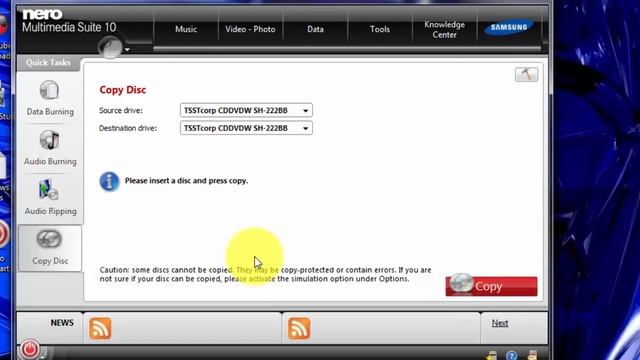
Task: Open the Video - Photo menu
Action: click(x=250, y=29)
